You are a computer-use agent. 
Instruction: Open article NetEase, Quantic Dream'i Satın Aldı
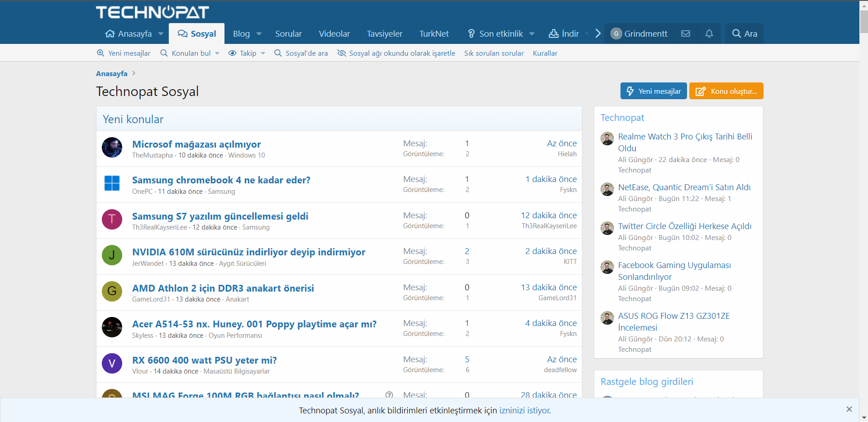tap(684, 187)
